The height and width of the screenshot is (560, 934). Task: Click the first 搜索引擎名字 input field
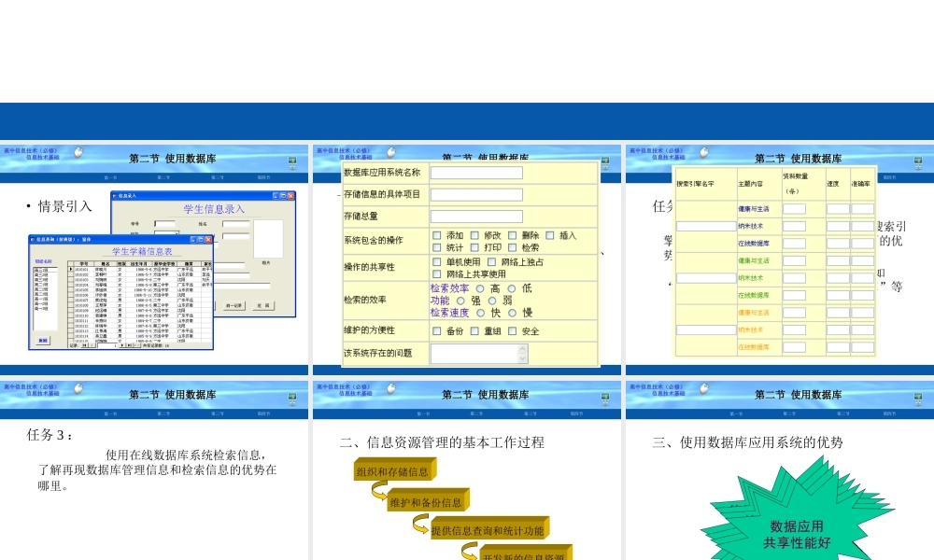[706, 226]
